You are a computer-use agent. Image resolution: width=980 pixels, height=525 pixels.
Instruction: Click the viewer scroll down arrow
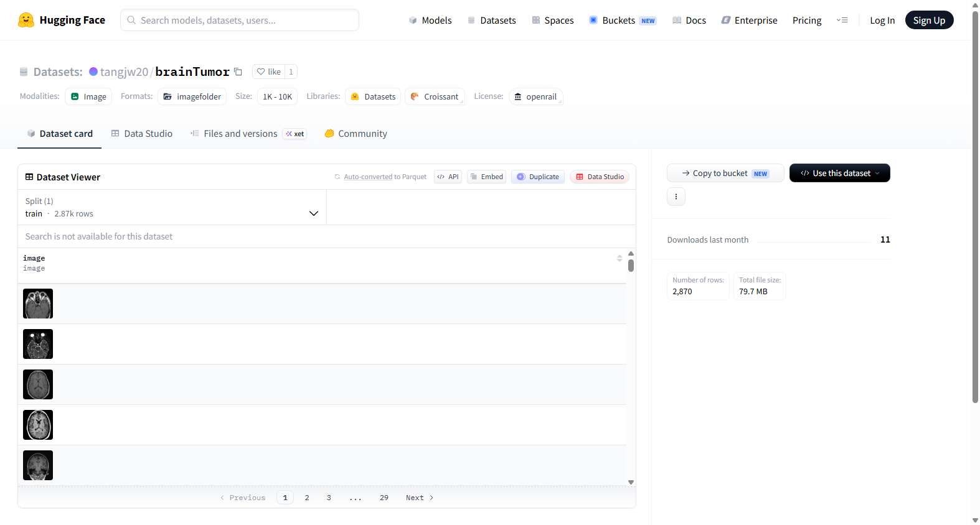(631, 482)
